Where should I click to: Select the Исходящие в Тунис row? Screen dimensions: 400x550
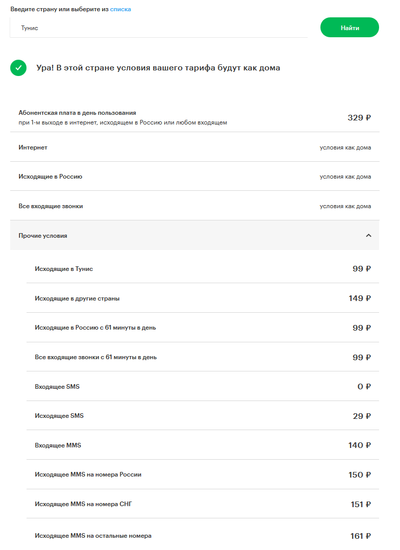tap(203, 269)
